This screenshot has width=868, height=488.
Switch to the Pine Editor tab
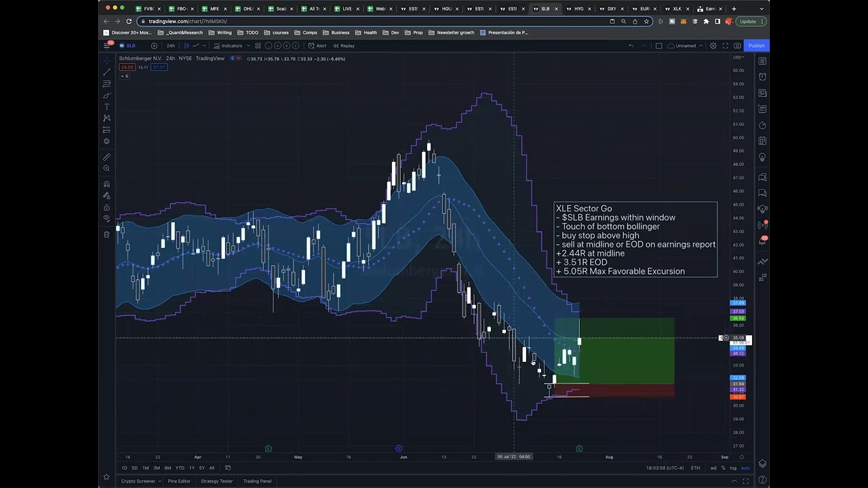point(179,481)
